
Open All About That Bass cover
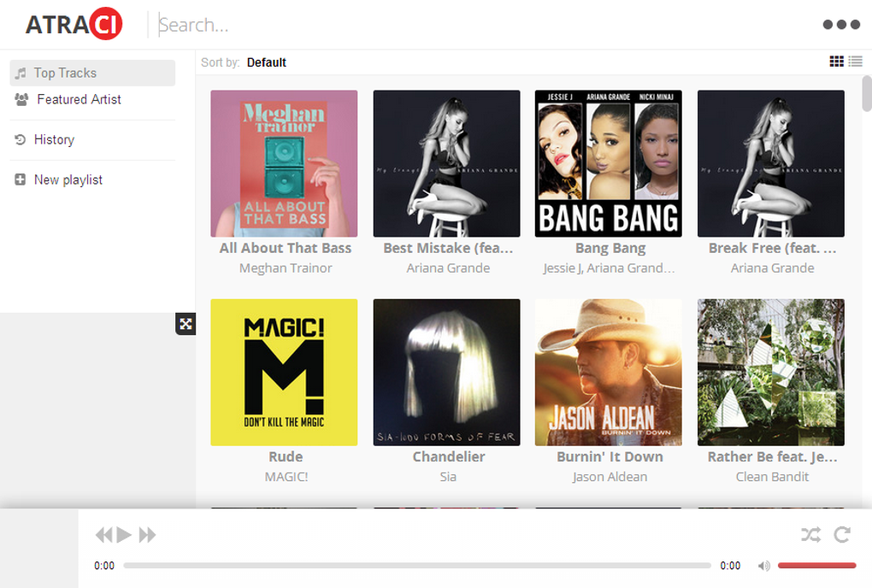point(284,163)
